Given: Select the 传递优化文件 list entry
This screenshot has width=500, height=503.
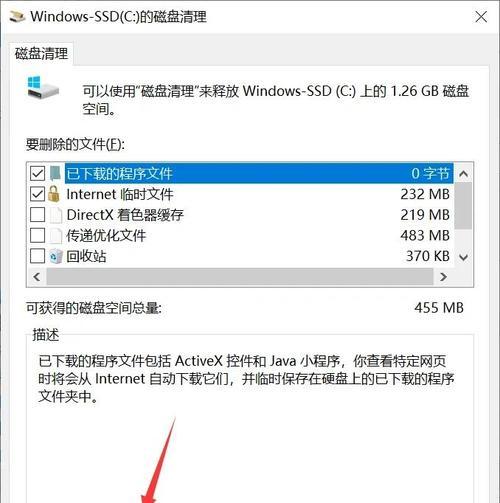Looking at the screenshot, I should tap(240, 236).
